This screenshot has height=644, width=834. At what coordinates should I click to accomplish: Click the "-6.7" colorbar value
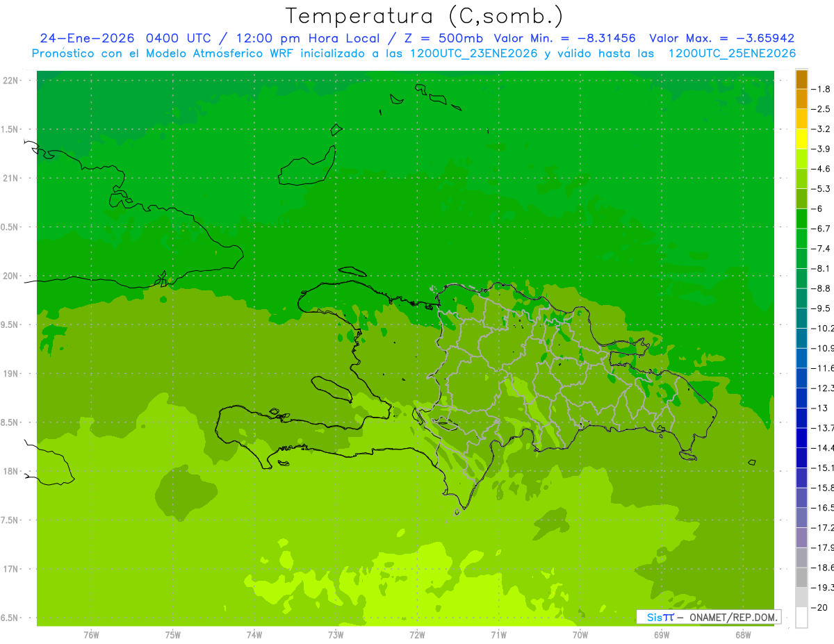tap(821, 229)
